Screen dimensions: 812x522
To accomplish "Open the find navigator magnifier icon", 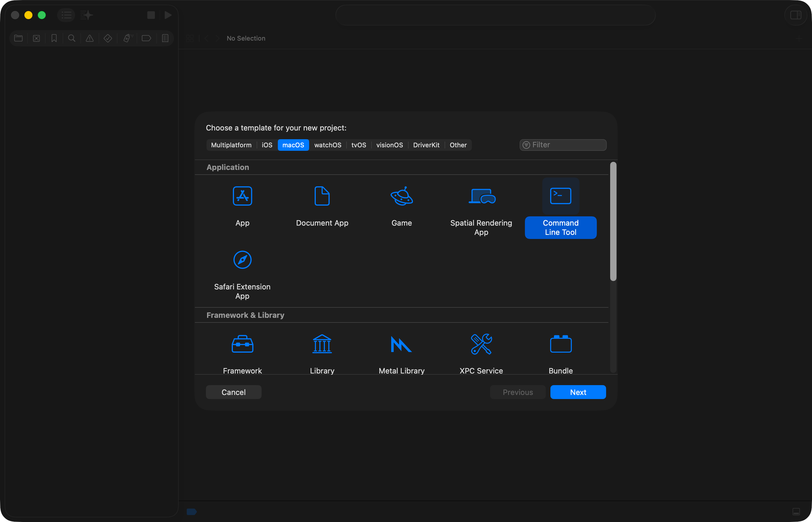I will pos(72,38).
